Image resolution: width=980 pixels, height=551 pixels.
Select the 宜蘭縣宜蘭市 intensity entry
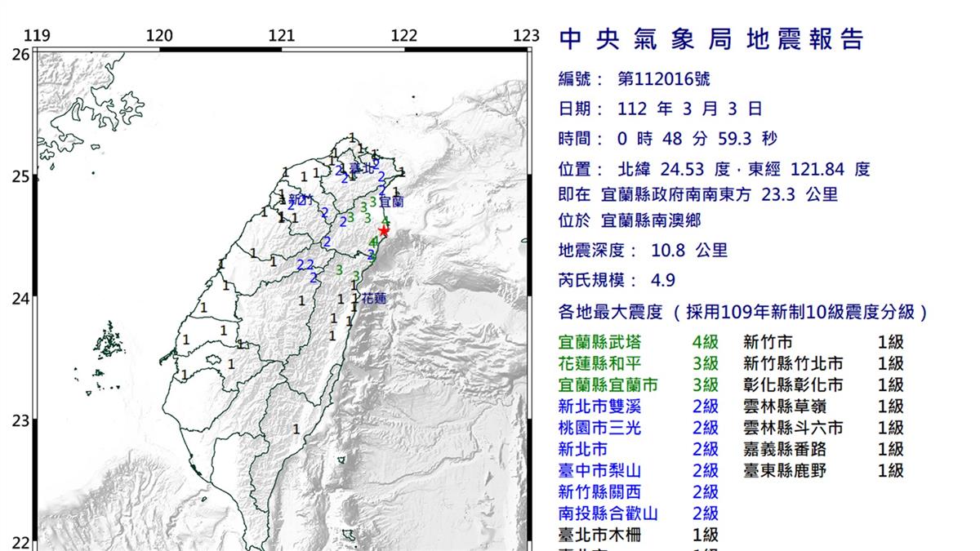pyautogui.click(x=638, y=385)
